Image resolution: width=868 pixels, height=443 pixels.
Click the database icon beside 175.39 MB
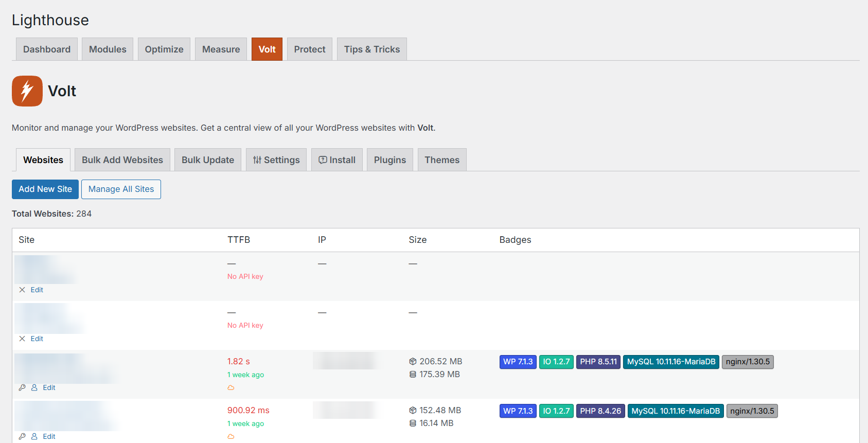tap(413, 374)
